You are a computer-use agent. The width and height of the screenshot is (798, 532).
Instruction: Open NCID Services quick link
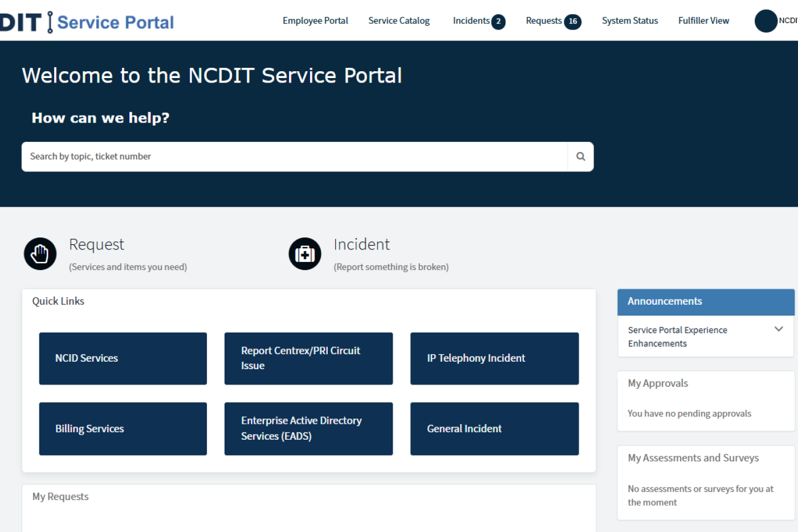tap(123, 358)
